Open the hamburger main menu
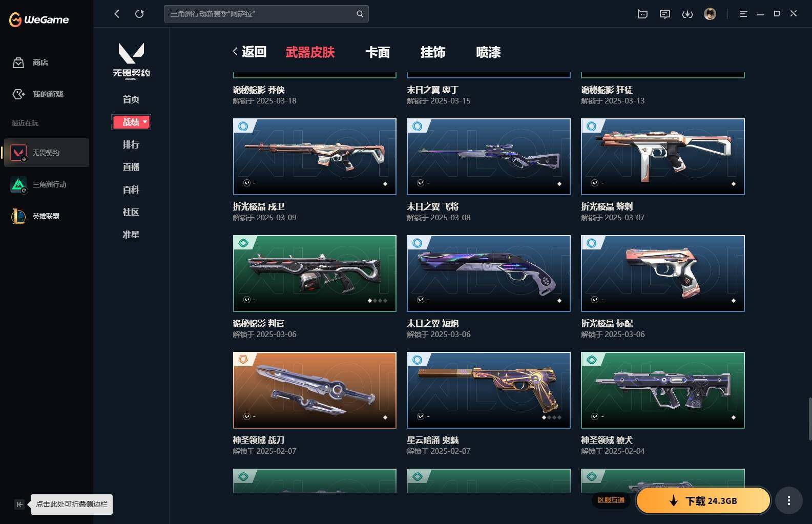Screen dimensions: 812x524 [743, 14]
